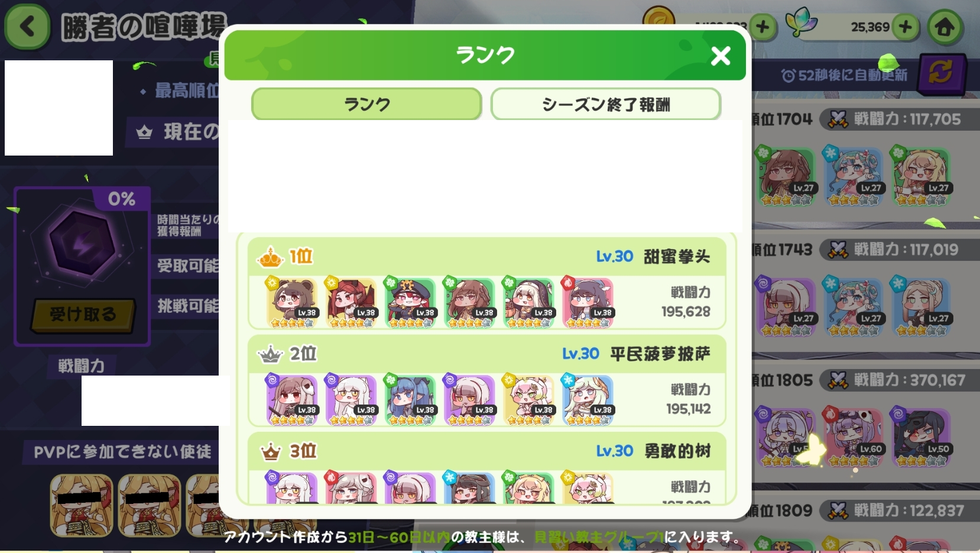Add gold with the plus button

pos(763,27)
